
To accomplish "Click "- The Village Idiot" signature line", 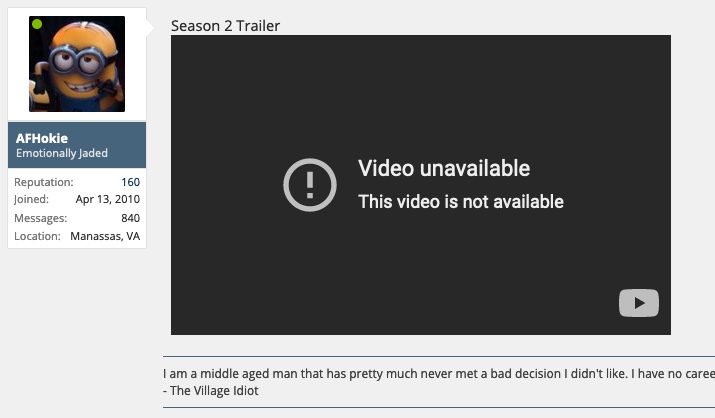I will pos(211,391).
